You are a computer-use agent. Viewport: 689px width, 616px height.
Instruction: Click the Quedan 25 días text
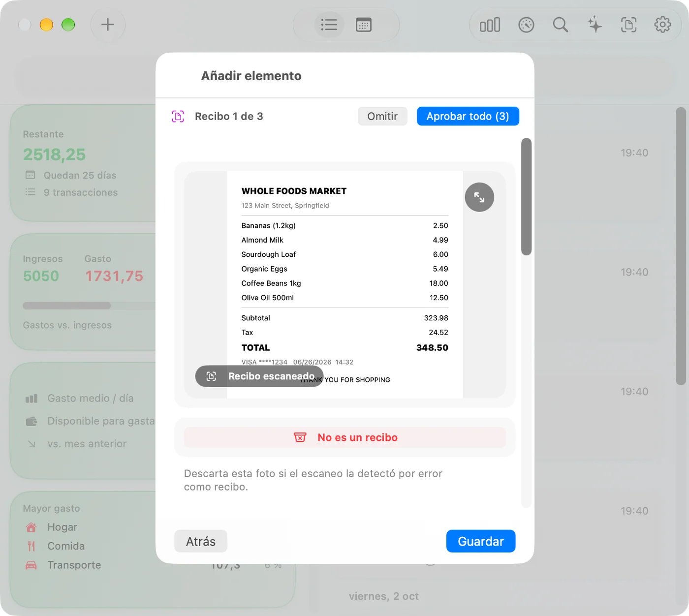click(x=80, y=175)
